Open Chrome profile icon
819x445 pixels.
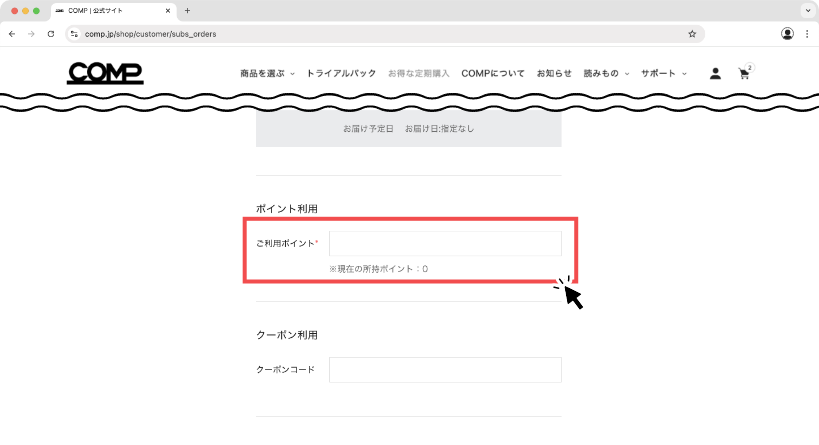pyautogui.click(x=787, y=34)
